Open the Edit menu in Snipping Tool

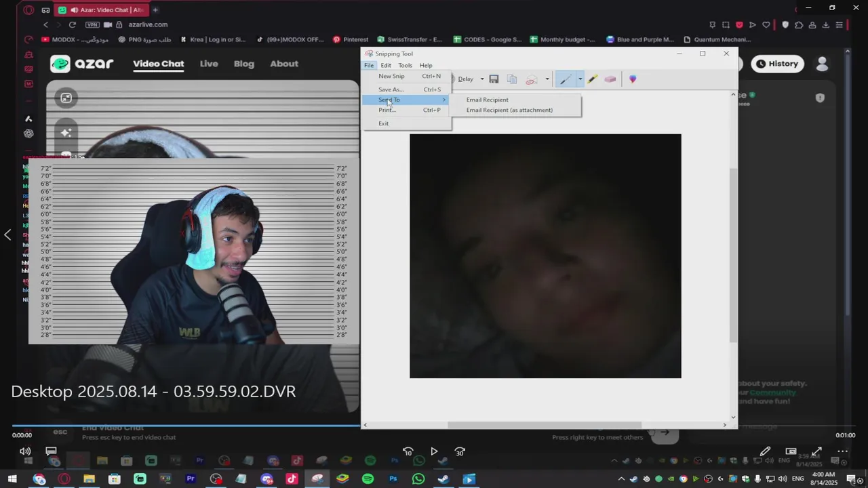pos(386,65)
